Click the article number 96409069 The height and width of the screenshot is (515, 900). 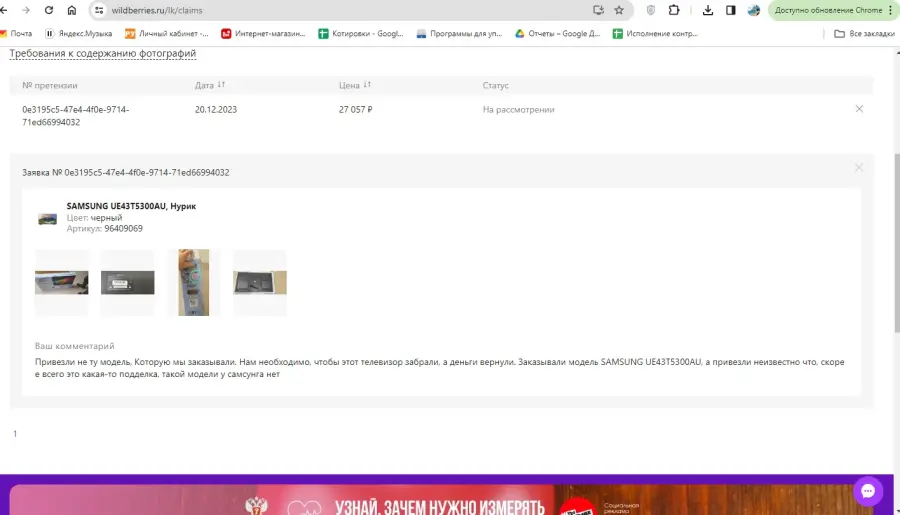pos(123,229)
